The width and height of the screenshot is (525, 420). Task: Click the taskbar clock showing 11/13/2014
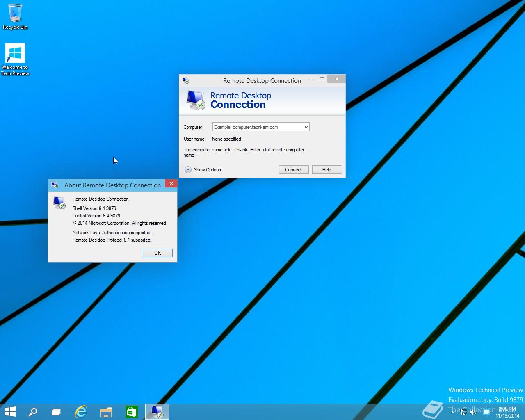pyautogui.click(x=507, y=412)
